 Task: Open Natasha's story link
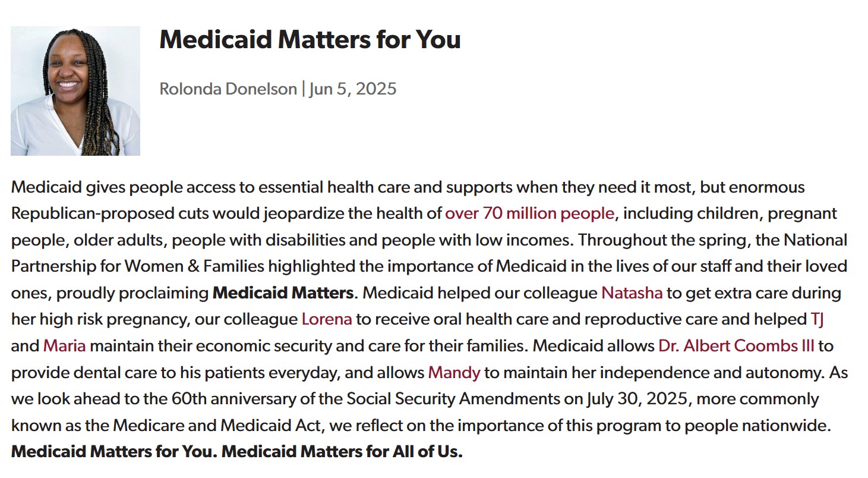[x=632, y=293]
